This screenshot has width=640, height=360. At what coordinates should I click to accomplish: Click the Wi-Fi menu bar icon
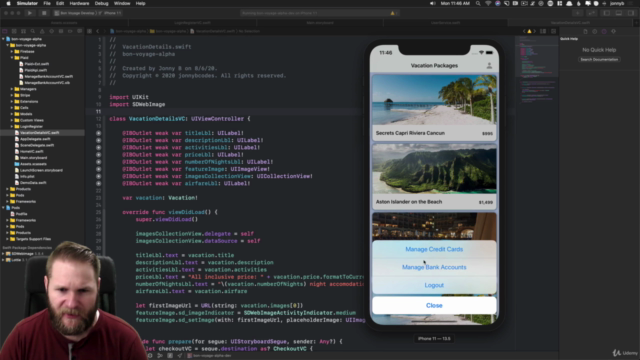(488, 3)
